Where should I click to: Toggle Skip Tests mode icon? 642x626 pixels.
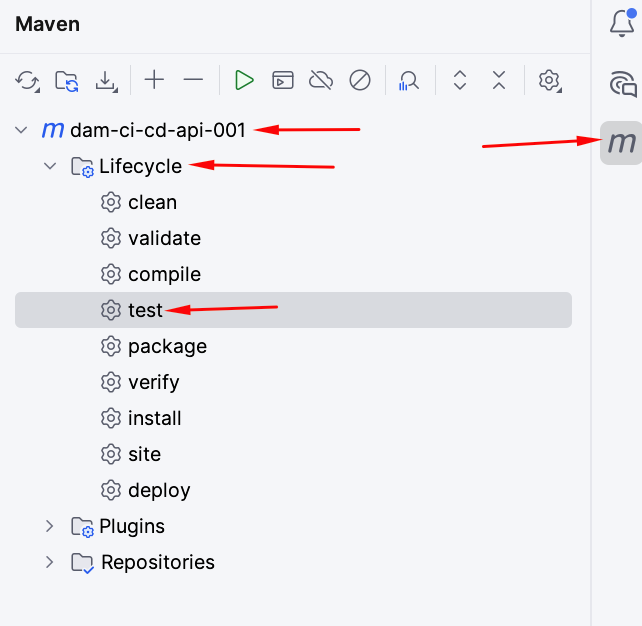360,80
